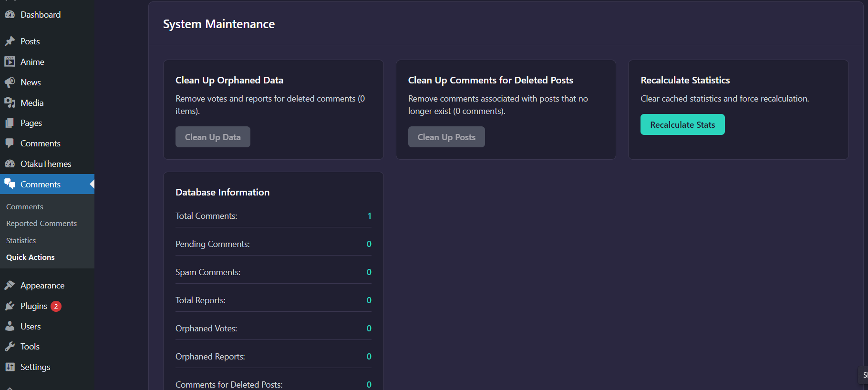Open the OtakuThemes menu item
This screenshot has width=868, height=390.
pos(46,164)
